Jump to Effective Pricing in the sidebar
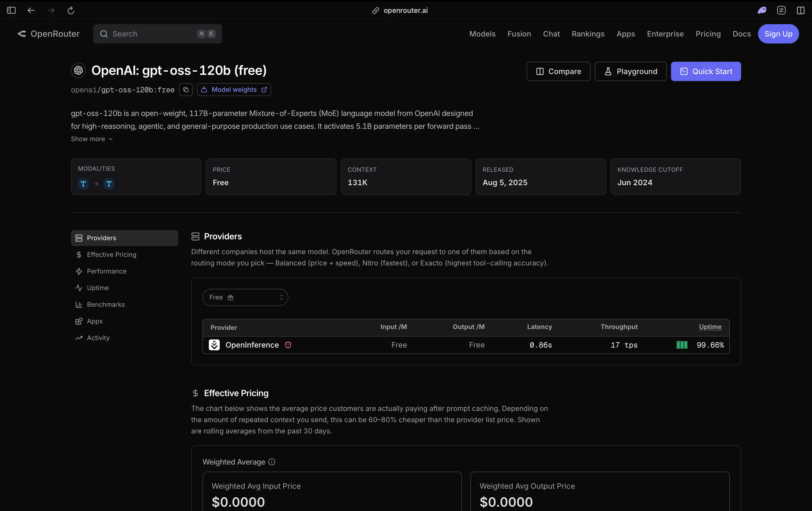Image resolution: width=812 pixels, height=511 pixels. (124, 254)
